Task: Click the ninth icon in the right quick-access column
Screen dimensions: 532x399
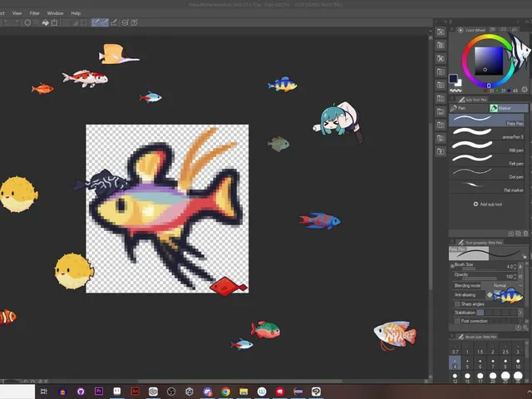Action: click(x=441, y=138)
